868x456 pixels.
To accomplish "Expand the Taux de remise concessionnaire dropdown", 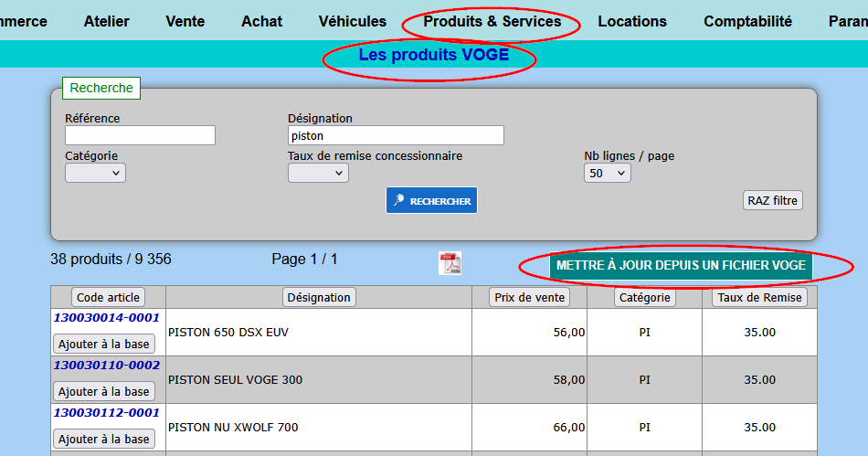I will 318,173.
